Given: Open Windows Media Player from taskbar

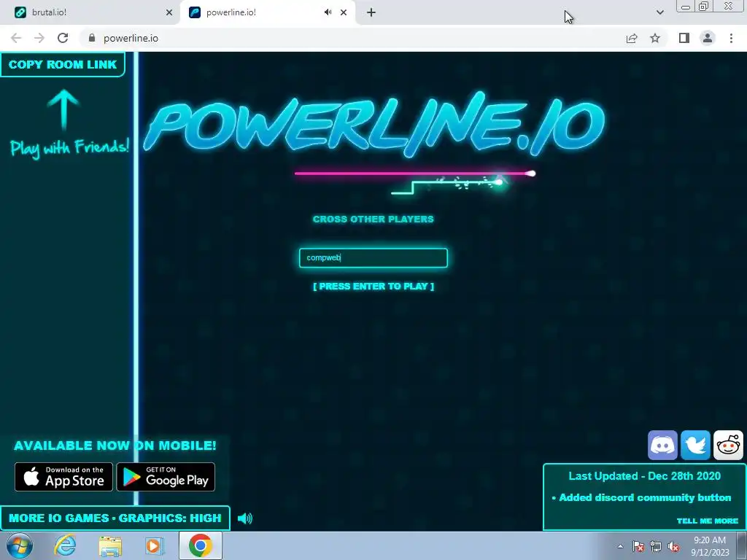Looking at the screenshot, I should pyautogui.click(x=155, y=545).
